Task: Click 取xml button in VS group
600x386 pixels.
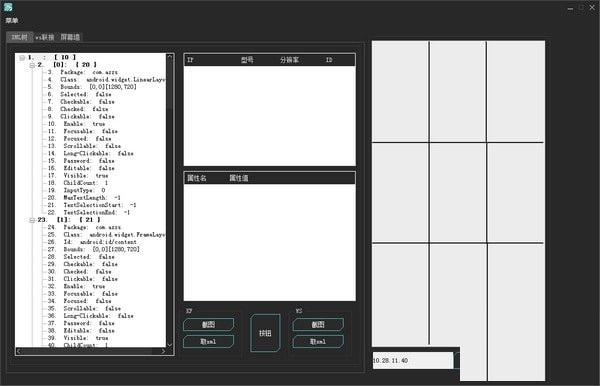Action: pos(318,341)
